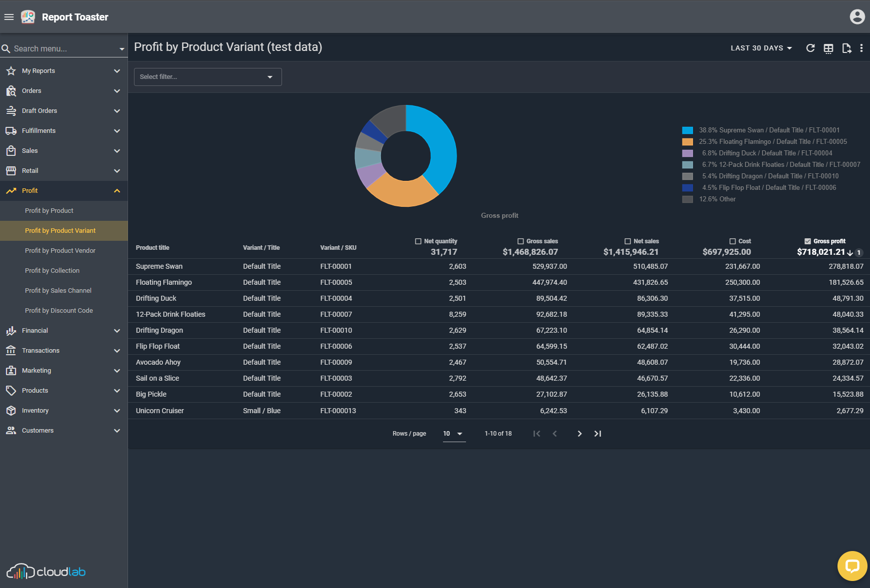Expand the Orders section chevron

pyautogui.click(x=117, y=91)
